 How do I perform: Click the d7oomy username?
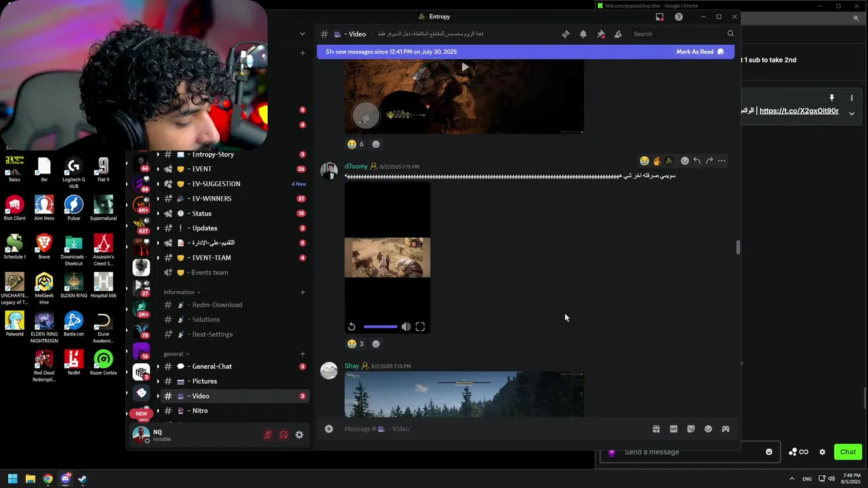(x=356, y=166)
